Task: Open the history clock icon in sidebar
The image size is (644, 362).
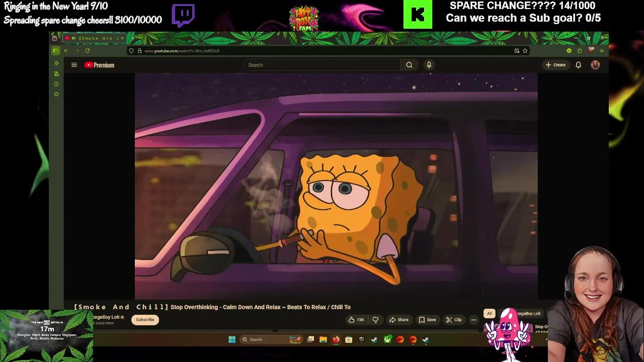Action: [56, 84]
